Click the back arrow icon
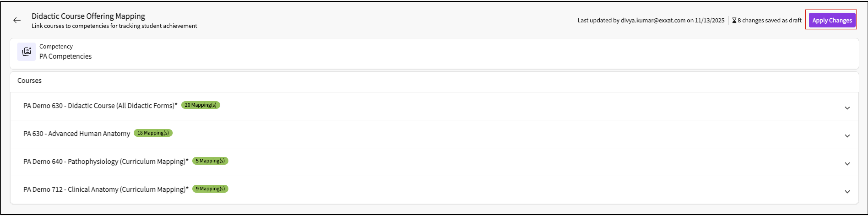The image size is (868, 216). pyautogui.click(x=17, y=21)
